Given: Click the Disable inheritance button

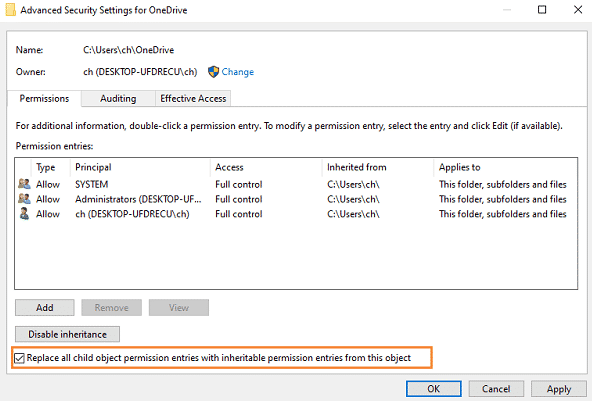Looking at the screenshot, I should [x=67, y=334].
